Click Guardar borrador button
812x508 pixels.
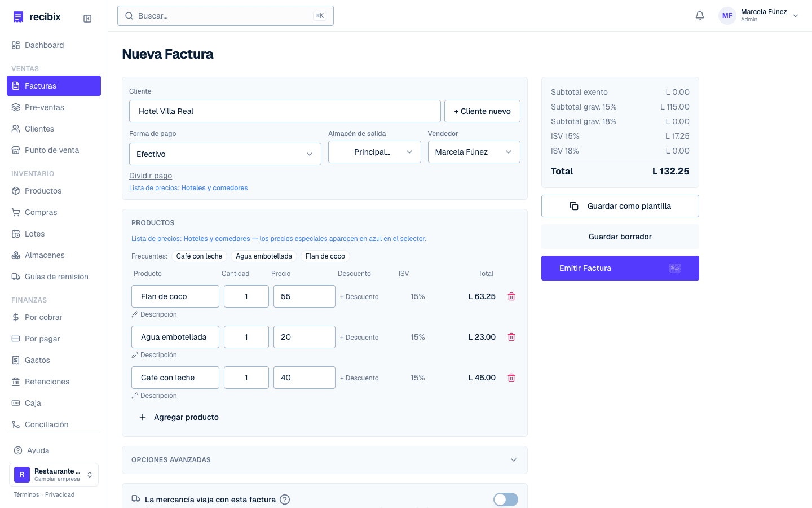click(x=620, y=237)
